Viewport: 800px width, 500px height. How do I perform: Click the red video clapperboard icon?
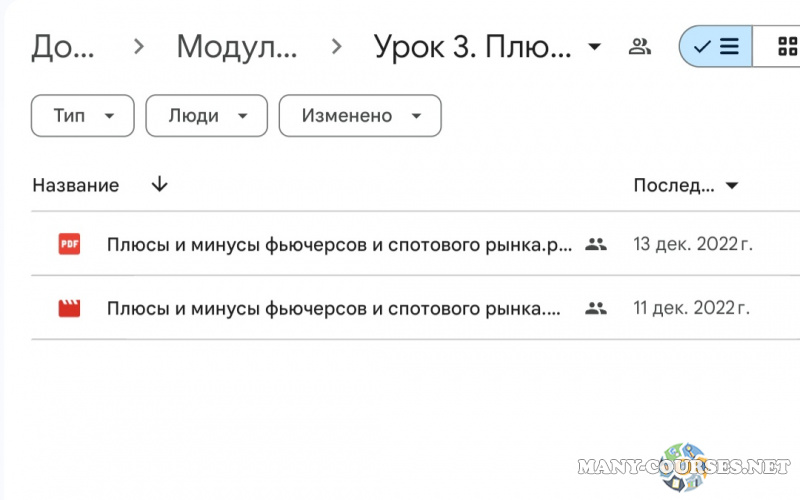[x=69, y=308]
